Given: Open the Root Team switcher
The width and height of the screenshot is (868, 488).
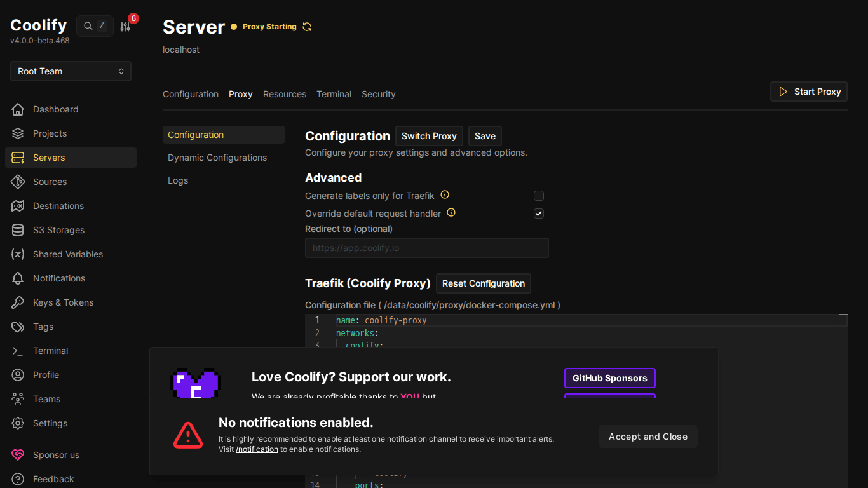Looking at the screenshot, I should tap(70, 71).
